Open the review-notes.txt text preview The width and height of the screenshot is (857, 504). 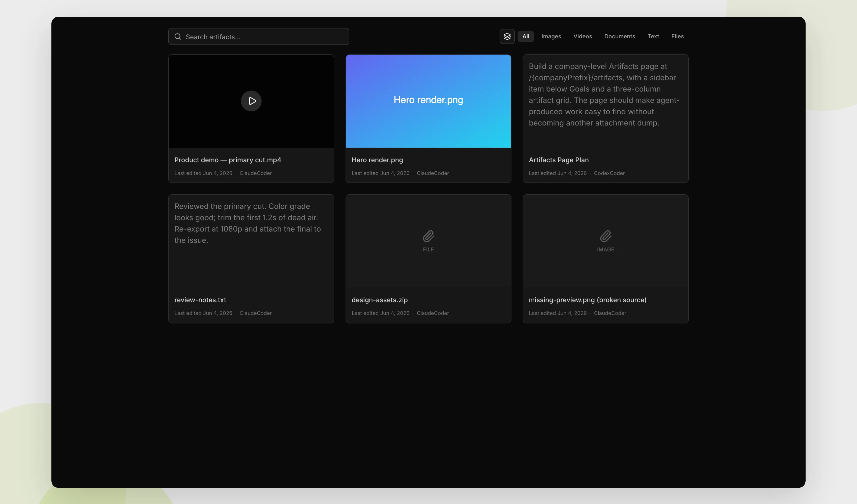251,241
